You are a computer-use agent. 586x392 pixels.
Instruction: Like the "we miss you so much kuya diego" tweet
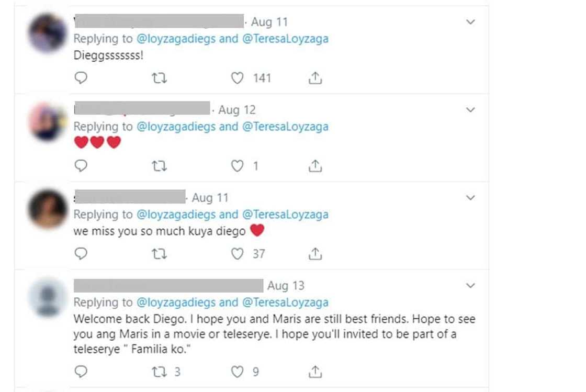(x=238, y=253)
